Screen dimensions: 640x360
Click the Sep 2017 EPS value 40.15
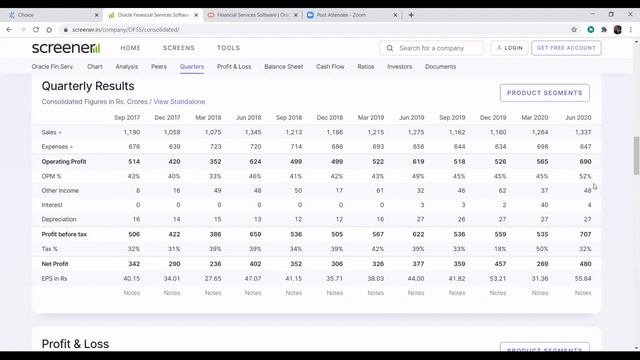[131, 278]
